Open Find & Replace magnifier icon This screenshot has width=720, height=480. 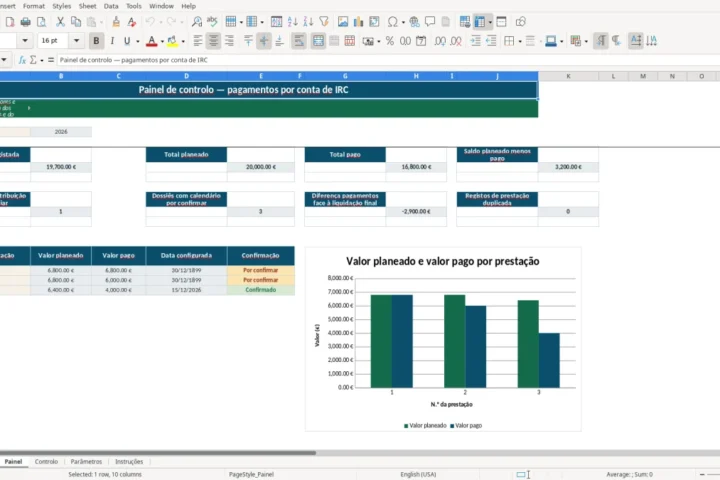tap(197, 22)
